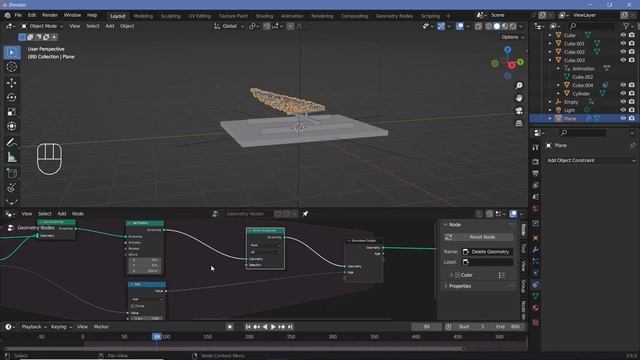Select the Select Box tool in viewport toolbar
Screen dimensions: 640x360
click(x=12, y=52)
